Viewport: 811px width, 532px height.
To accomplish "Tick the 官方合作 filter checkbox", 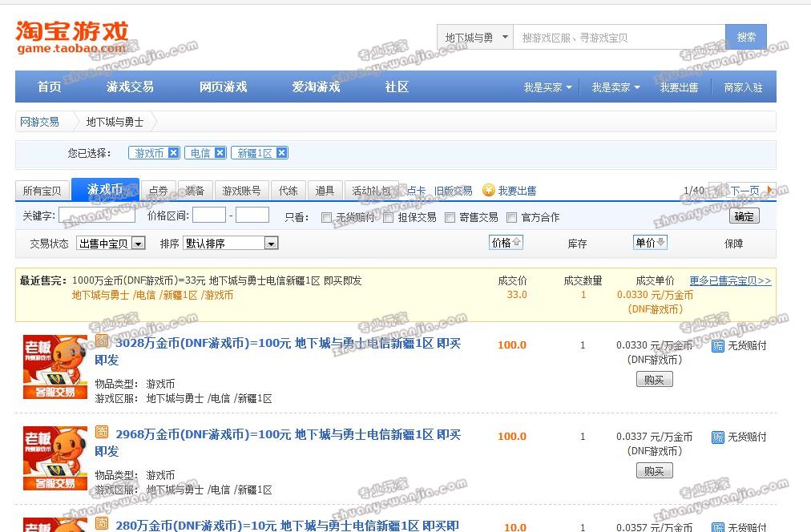I will [511, 218].
